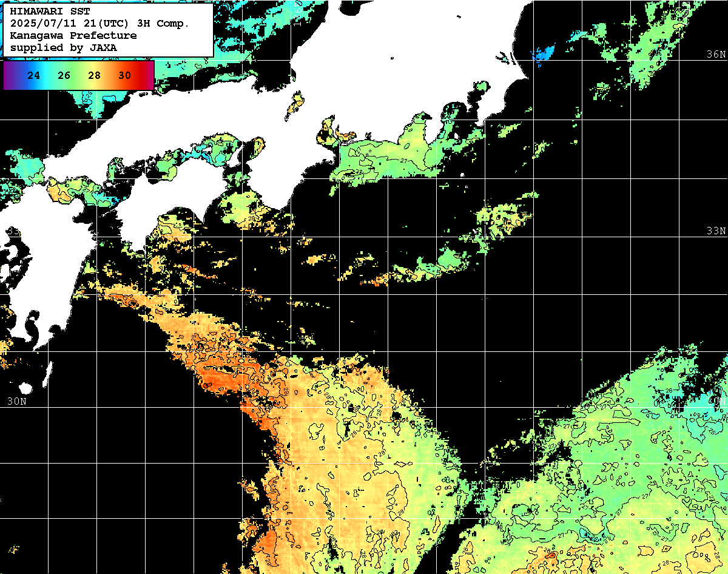The height and width of the screenshot is (574, 728).
Task: Click the '36N' latitude label
Action: [x=716, y=54]
